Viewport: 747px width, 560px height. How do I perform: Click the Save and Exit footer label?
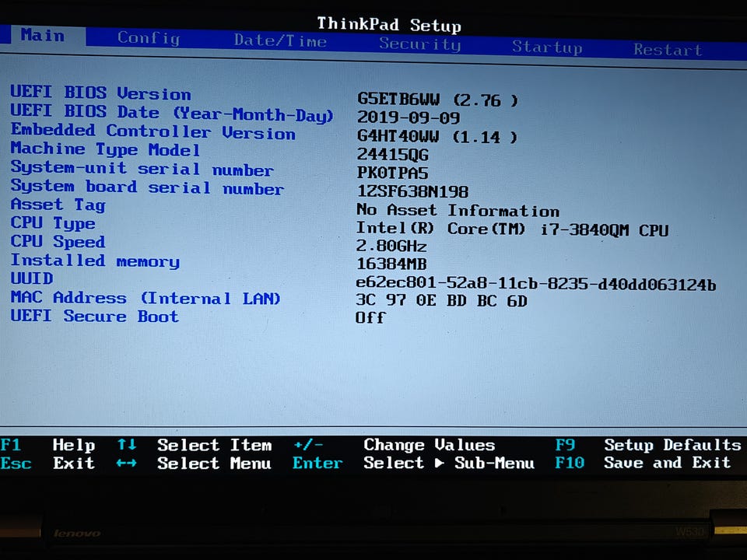668,462
